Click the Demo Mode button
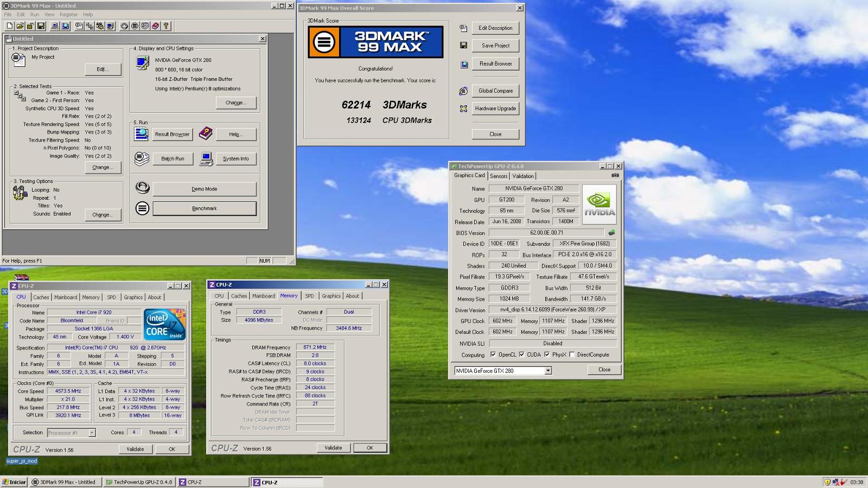Viewport: 868px width, 488px height. click(205, 189)
